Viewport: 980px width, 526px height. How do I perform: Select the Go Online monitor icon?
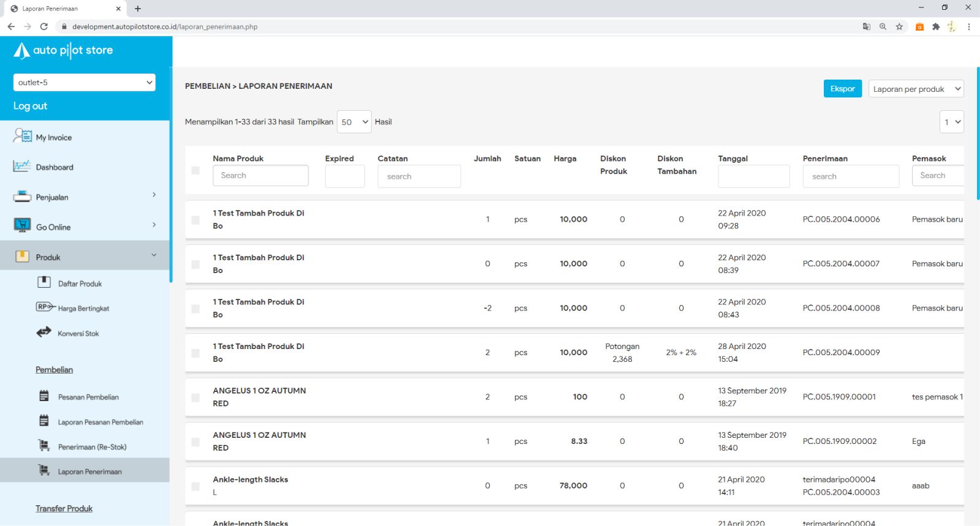pyautogui.click(x=22, y=226)
